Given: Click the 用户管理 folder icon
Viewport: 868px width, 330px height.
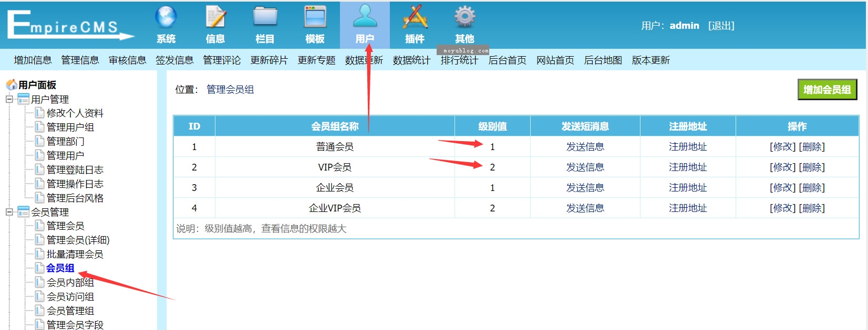Looking at the screenshot, I should point(23,99).
